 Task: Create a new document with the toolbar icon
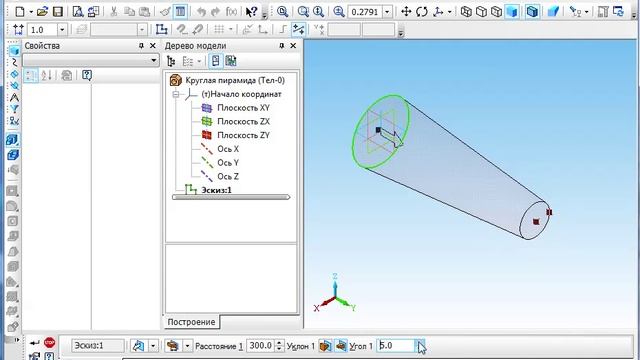(x=20, y=11)
